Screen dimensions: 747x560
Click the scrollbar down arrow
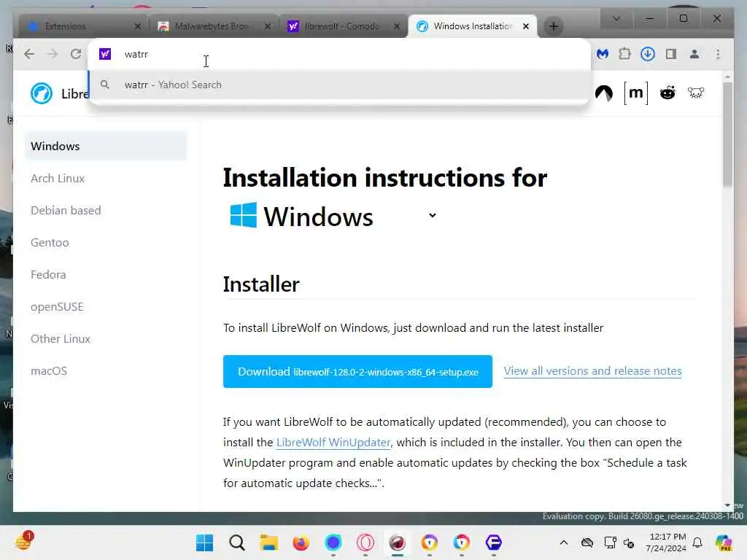(x=727, y=505)
